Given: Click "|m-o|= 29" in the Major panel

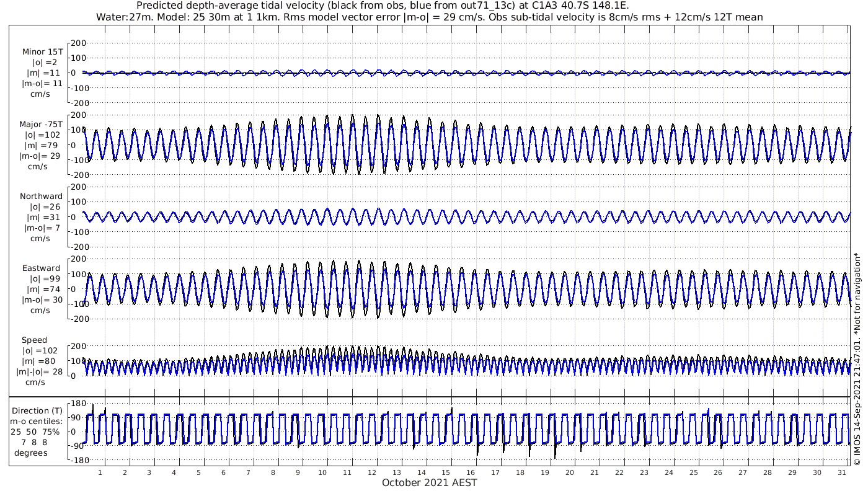Looking at the screenshot, I should click(x=40, y=156).
